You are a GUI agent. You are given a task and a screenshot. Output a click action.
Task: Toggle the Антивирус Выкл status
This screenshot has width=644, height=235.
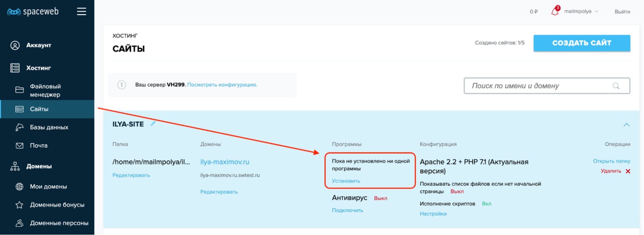pos(380,198)
